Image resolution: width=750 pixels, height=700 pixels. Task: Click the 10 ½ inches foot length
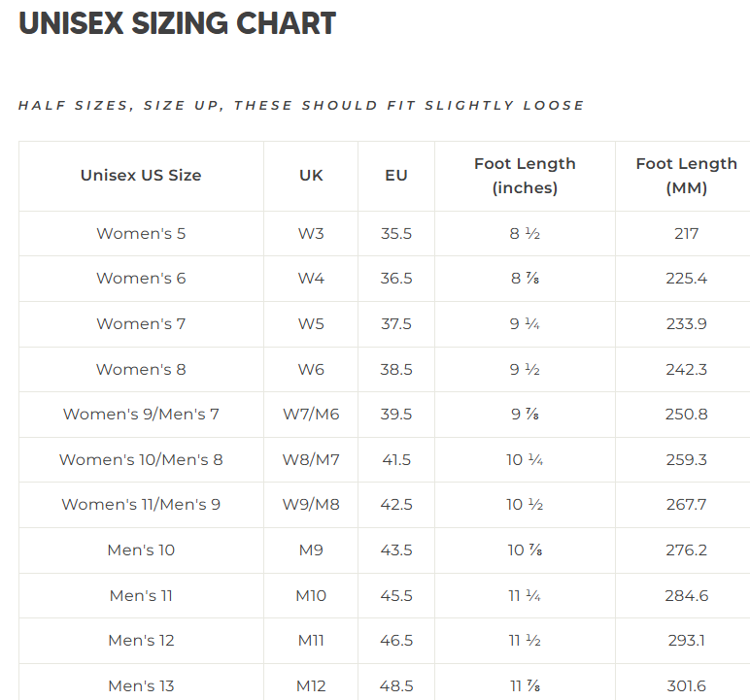point(525,505)
